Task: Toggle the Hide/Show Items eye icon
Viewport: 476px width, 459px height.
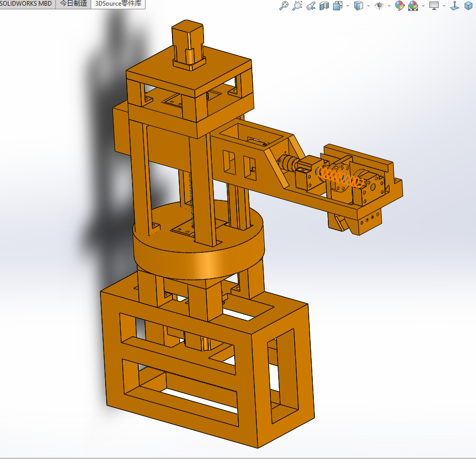Action: click(x=379, y=6)
